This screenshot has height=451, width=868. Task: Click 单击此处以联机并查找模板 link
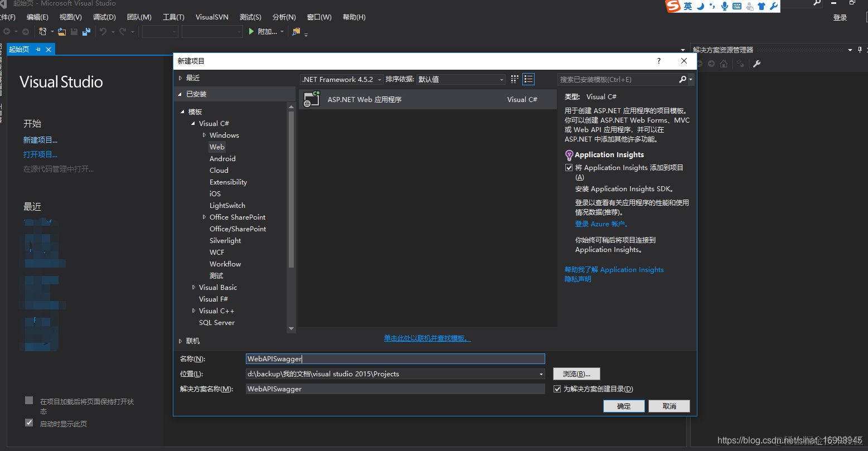427,338
